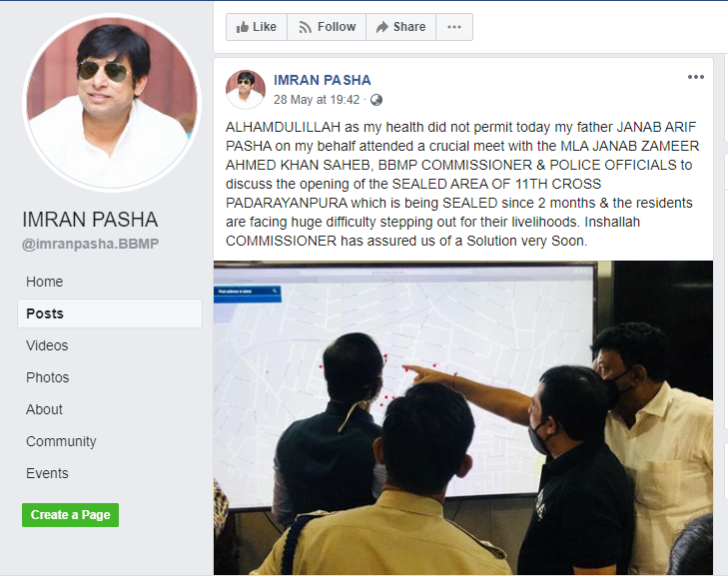Open IMRAN PASHA author name link
This screenshot has height=580, width=728.
coord(322,80)
